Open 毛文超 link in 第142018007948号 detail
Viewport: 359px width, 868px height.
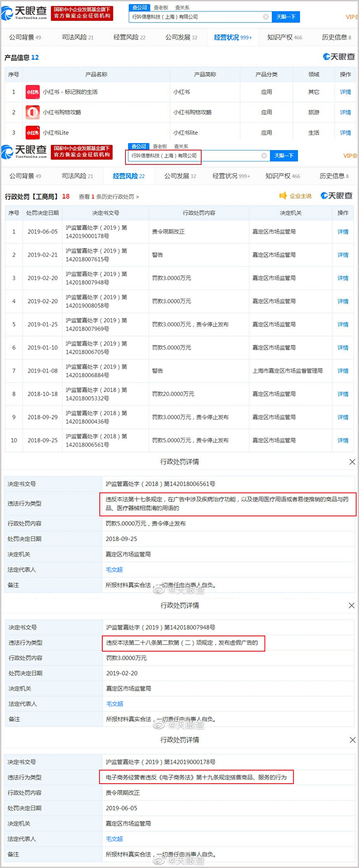pos(114,704)
